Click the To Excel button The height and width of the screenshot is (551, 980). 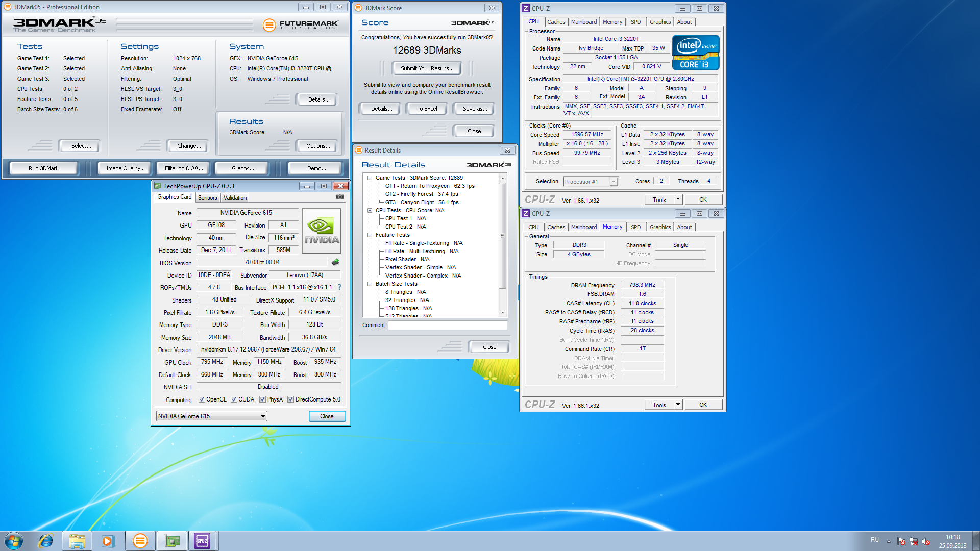[x=427, y=109]
